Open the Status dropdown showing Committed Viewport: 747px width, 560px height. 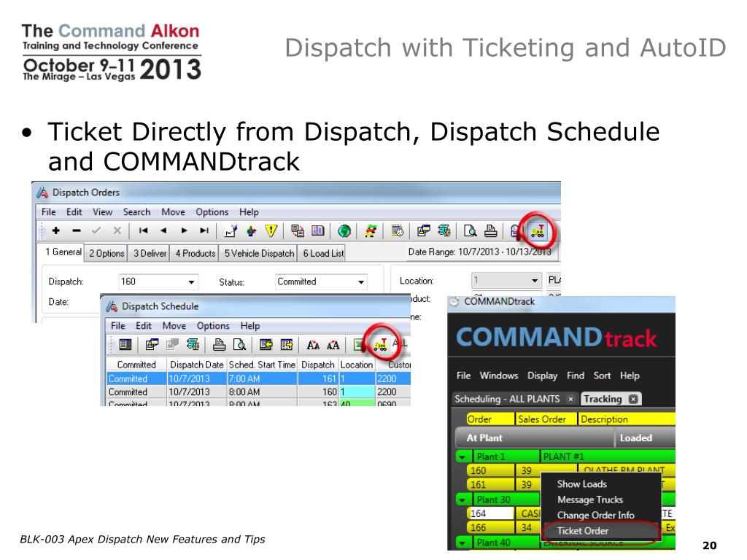[x=361, y=282]
